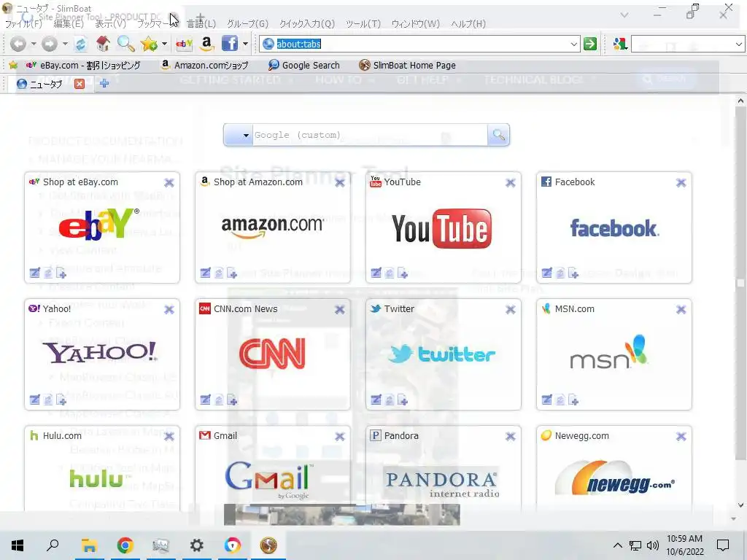
Task: Open the eBay.com bookmark link
Action: tap(83, 65)
